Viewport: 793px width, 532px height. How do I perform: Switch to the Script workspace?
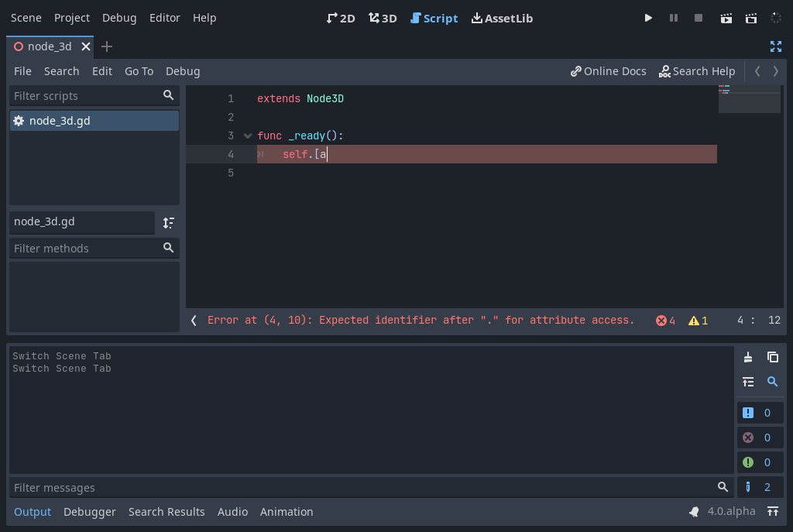(x=434, y=19)
